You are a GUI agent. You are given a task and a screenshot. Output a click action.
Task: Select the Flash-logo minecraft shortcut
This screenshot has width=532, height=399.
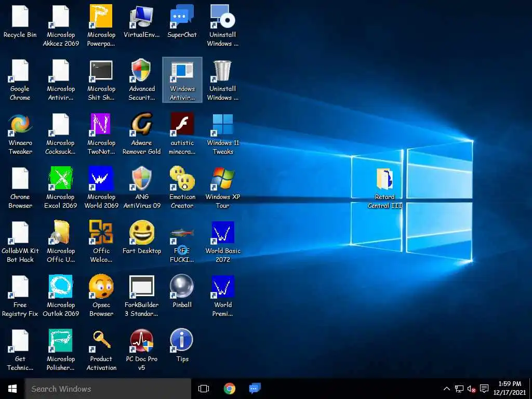click(x=182, y=125)
